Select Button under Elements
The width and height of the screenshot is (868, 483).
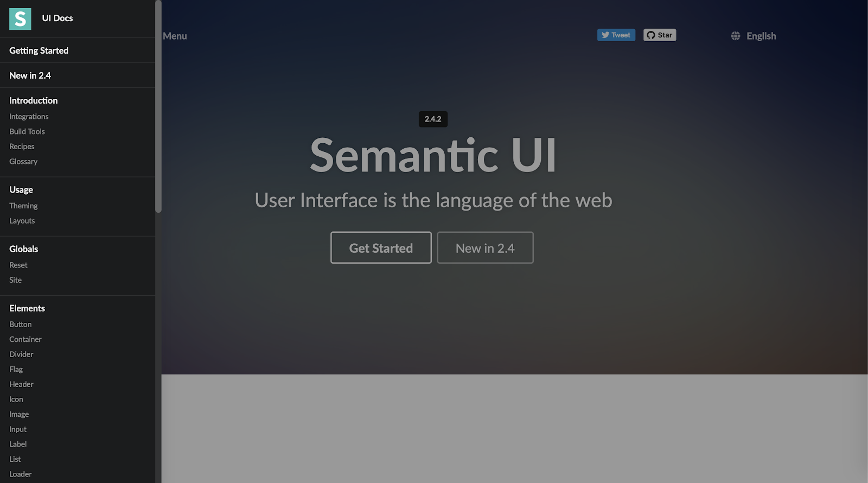pyautogui.click(x=21, y=325)
